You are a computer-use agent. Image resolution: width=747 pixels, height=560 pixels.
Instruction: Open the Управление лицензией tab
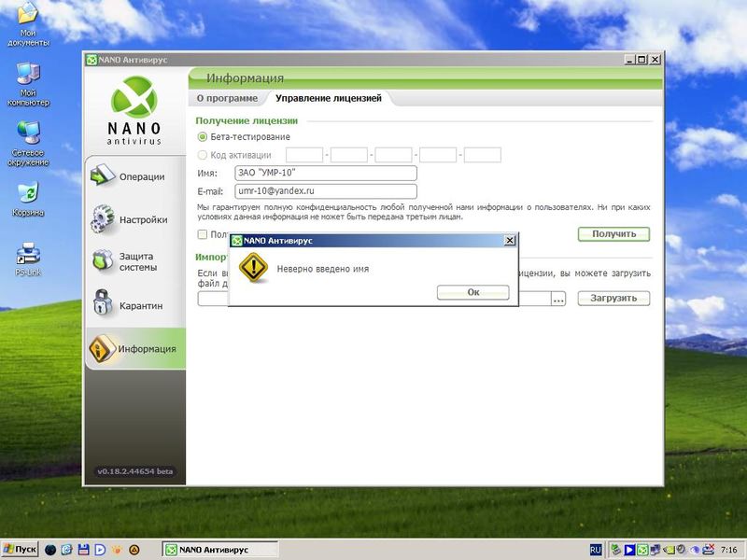328,98
